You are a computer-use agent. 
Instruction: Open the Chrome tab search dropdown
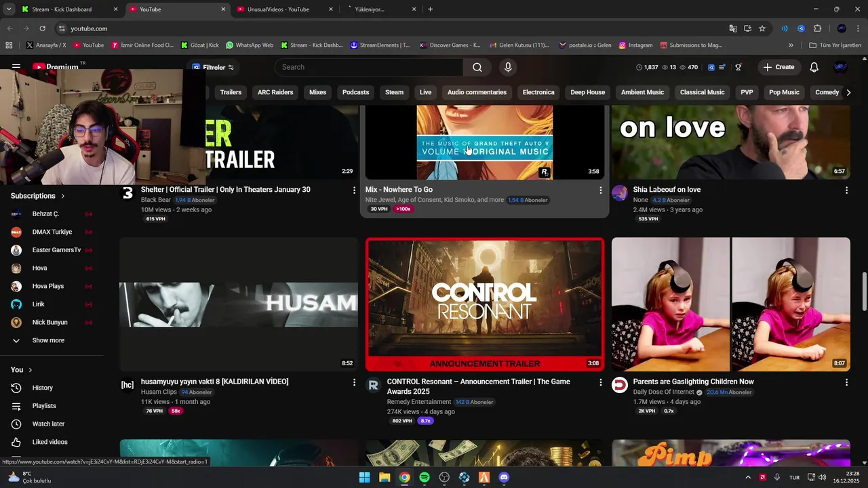[9, 9]
